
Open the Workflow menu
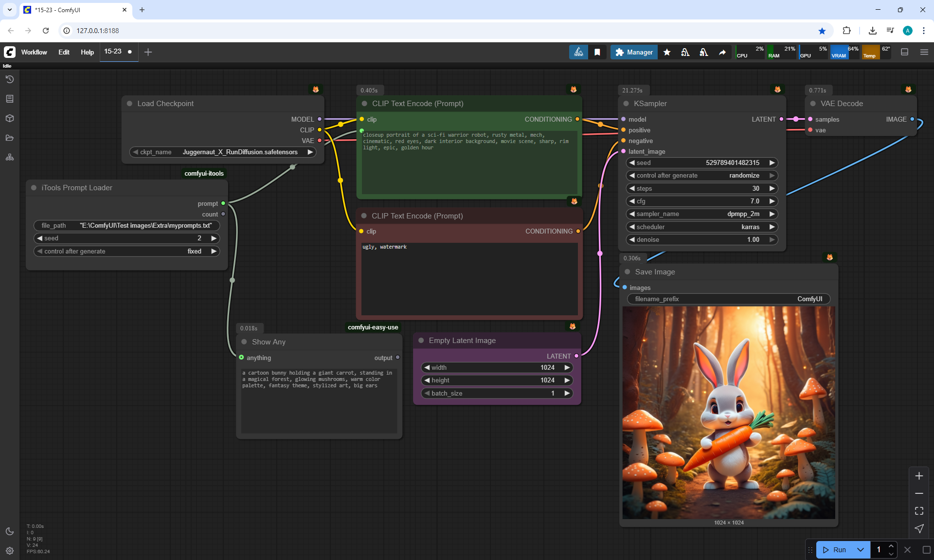click(x=34, y=52)
